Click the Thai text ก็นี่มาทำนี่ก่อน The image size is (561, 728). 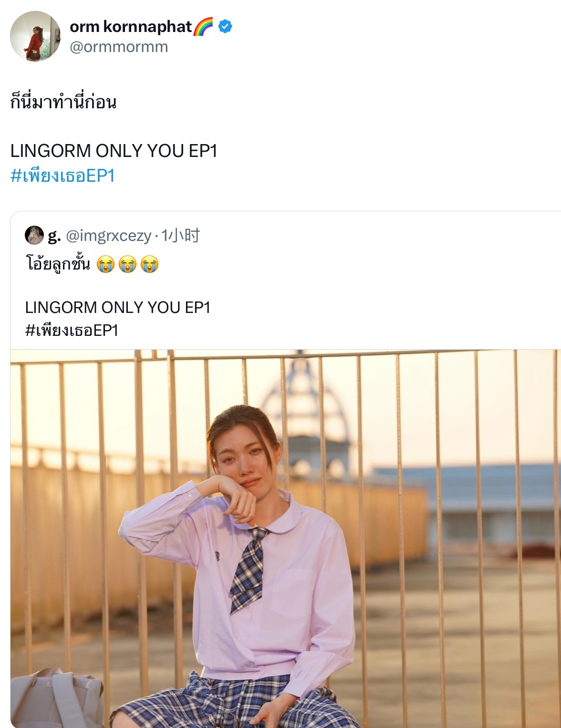pos(63,102)
